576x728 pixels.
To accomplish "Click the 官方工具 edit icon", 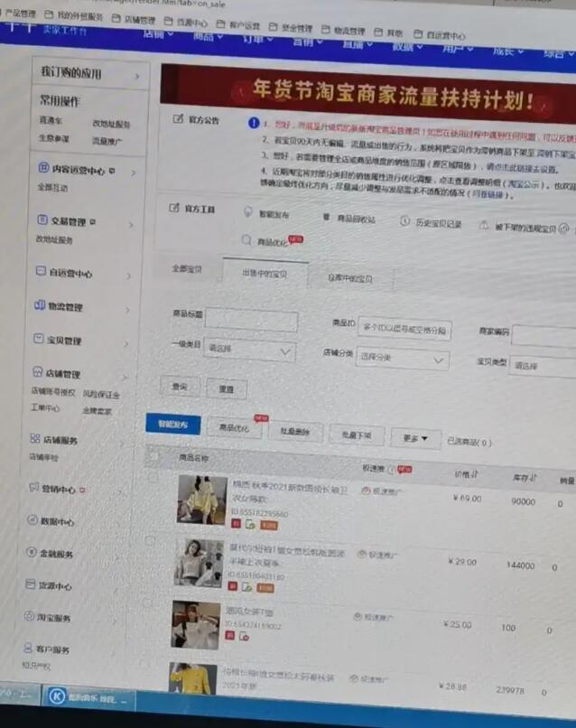I will (x=174, y=208).
